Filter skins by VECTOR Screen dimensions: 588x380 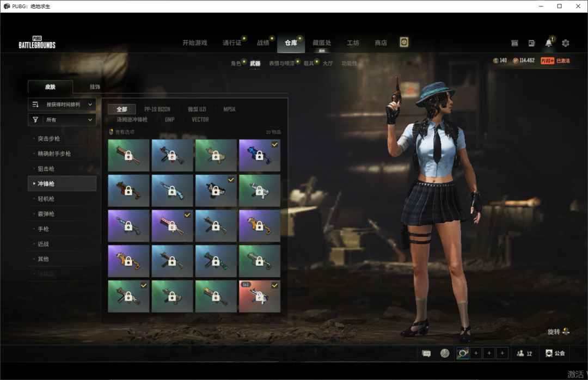(200, 119)
